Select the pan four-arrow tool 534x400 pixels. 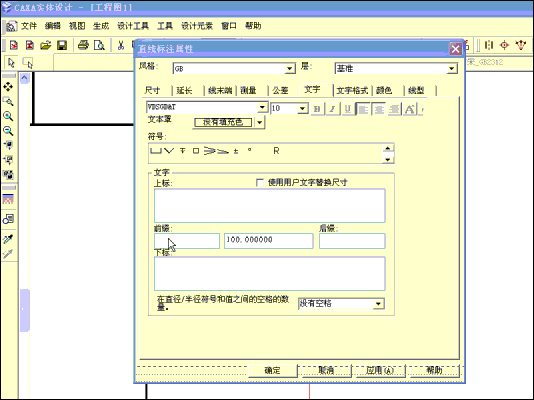tap(8, 86)
